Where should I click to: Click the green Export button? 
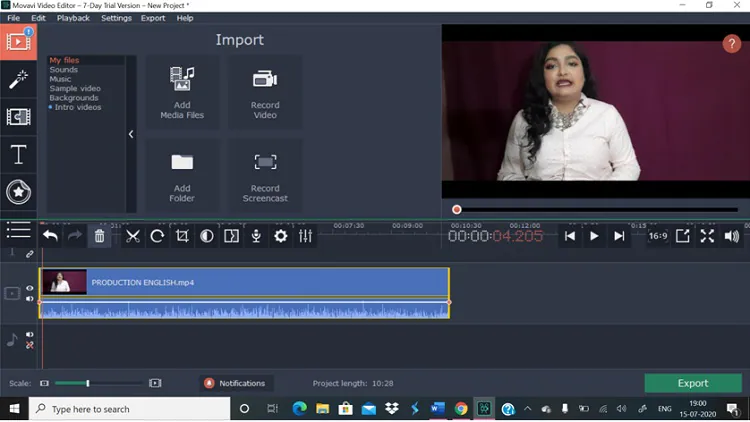click(x=693, y=383)
